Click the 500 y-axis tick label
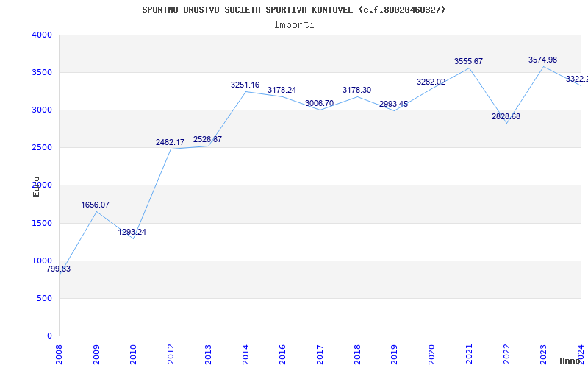 pyautogui.click(x=45, y=299)
